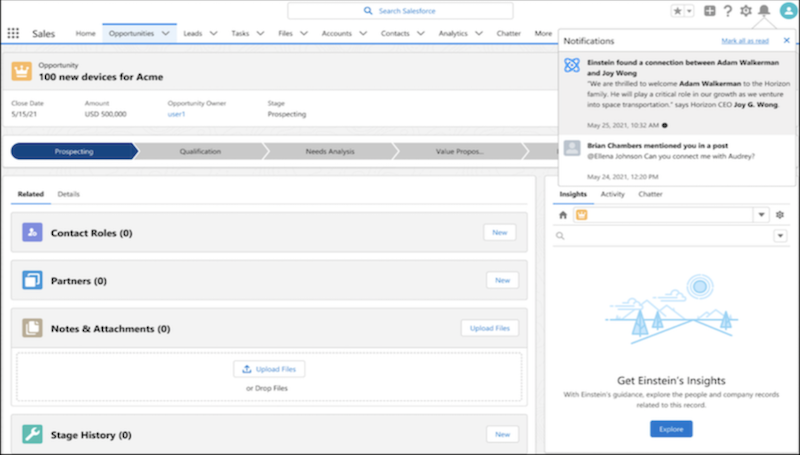The image size is (800, 455).
Task: Click the Global Actions plus icon
Action: [x=710, y=11]
